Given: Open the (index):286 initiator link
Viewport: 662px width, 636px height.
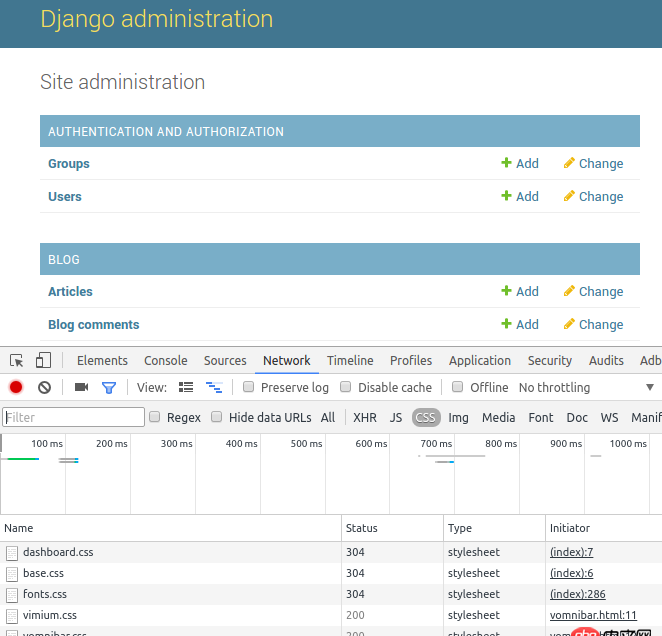Looking at the screenshot, I should [578, 595].
